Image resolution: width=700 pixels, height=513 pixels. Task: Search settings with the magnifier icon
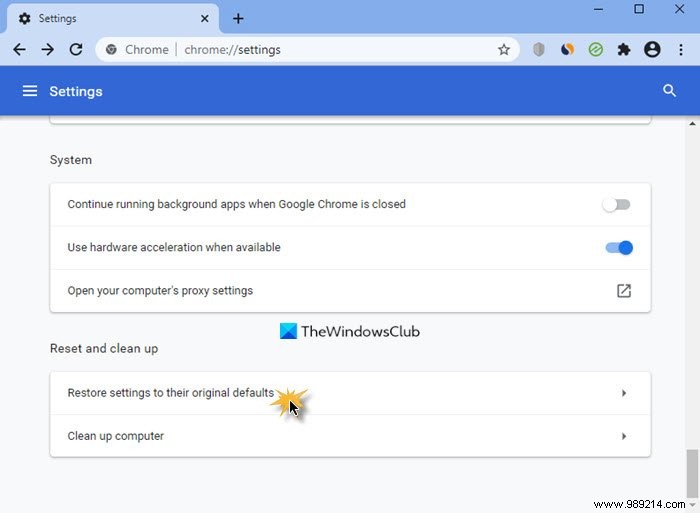[x=669, y=91]
